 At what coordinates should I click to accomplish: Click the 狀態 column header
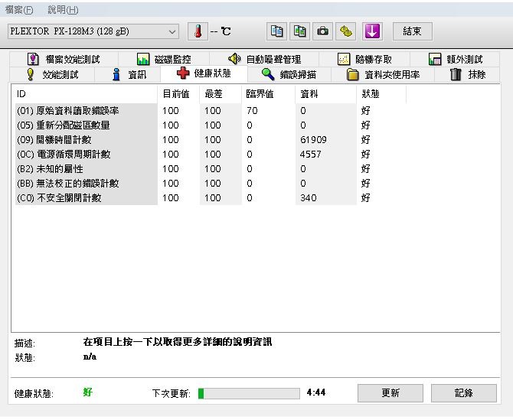point(381,94)
